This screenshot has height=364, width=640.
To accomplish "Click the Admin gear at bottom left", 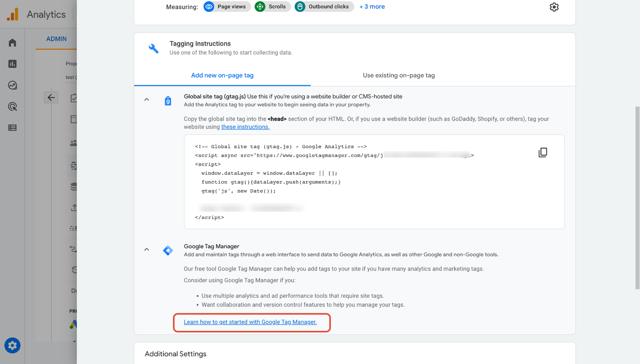I will pyautogui.click(x=12, y=346).
